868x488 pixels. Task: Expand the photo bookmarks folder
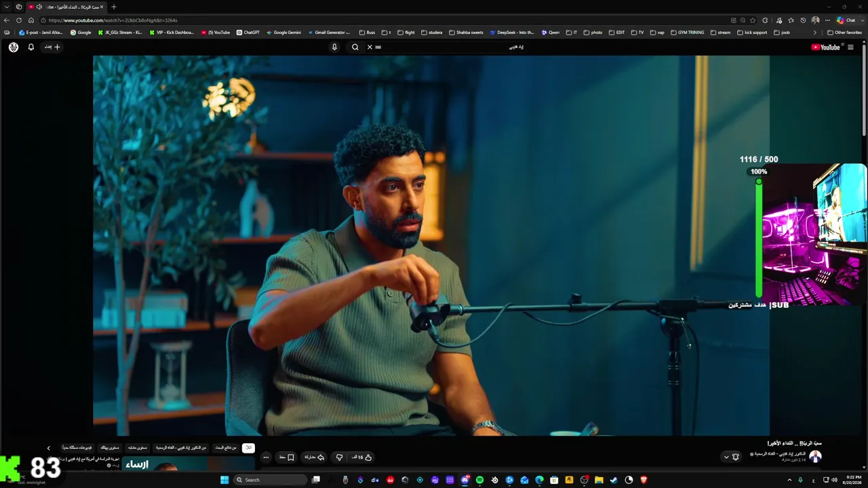click(x=593, y=33)
